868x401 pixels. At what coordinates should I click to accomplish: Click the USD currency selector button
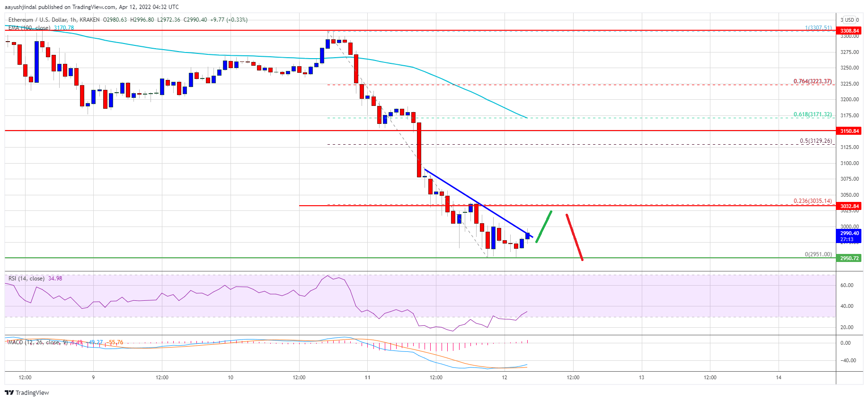850,20
